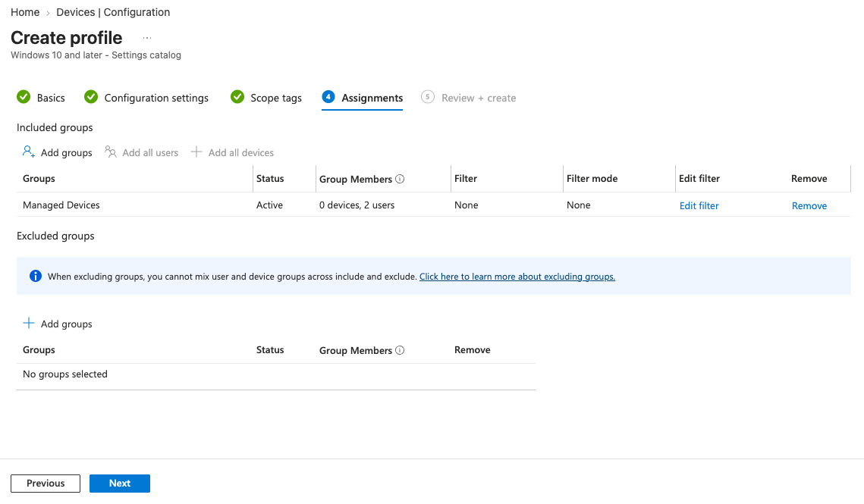
Task: Click 'No groups selected' text
Action: 65,374
